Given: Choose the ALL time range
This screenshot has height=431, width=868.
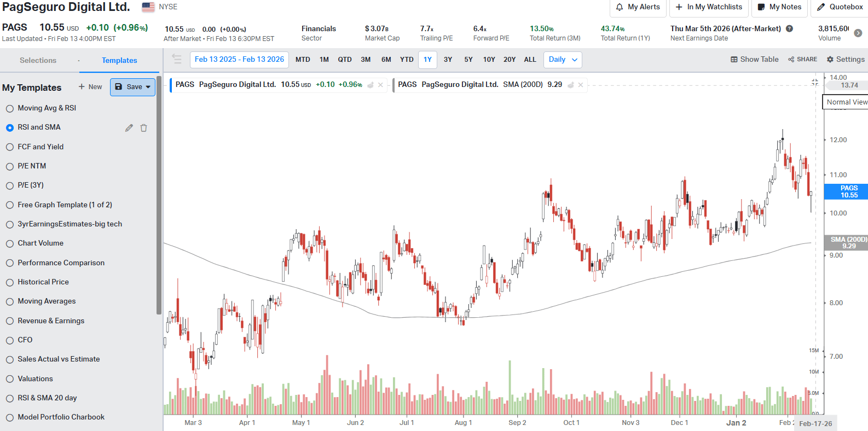Looking at the screenshot, I should 530,60.
